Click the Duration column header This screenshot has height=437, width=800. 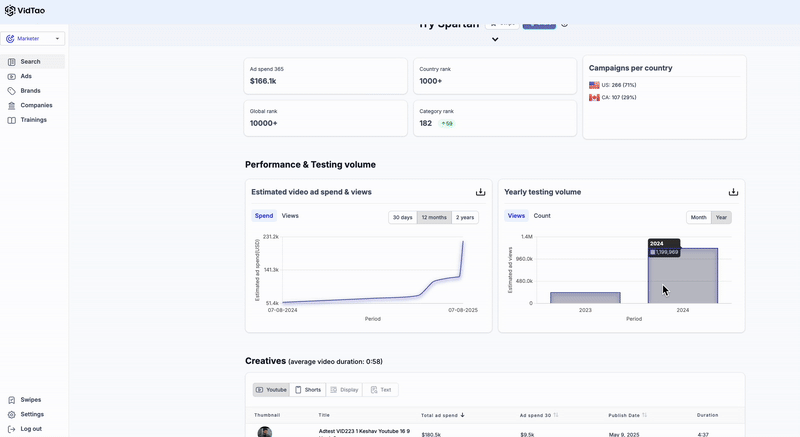(x=708, y=415)
